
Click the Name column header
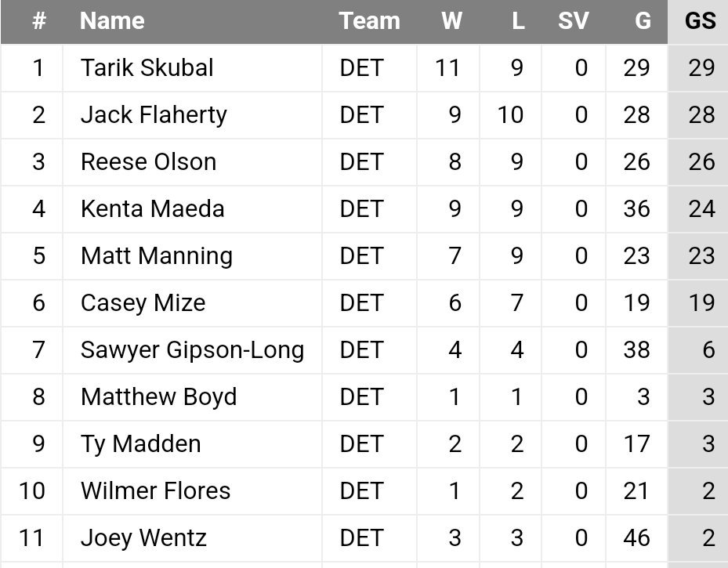point(112,21)
